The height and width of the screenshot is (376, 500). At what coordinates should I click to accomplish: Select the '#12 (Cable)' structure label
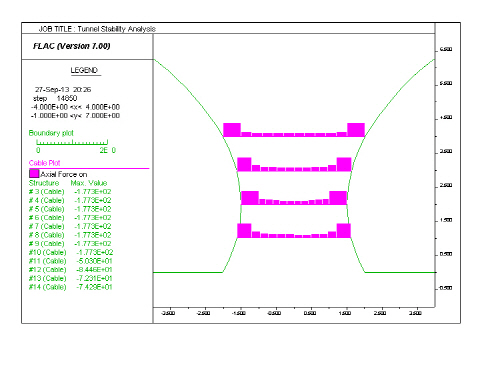coord(47,270)
